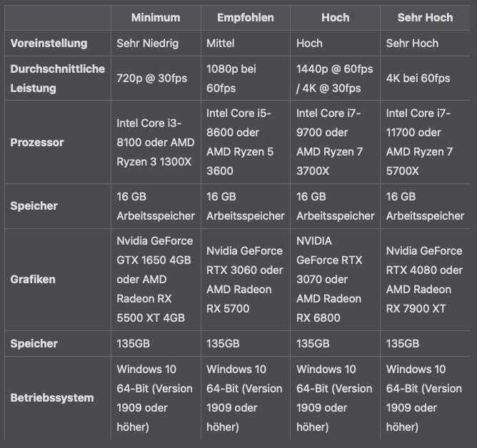The image size is (477, 448).
Task: Select the Betriebssystem row label
Action: [52, 397]
